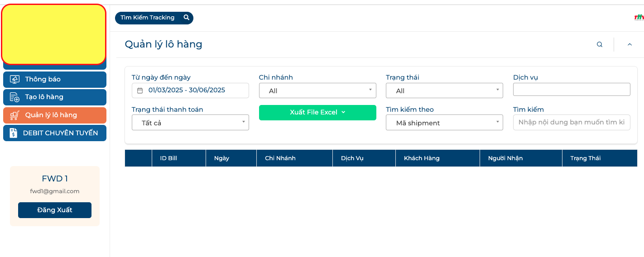Click the magnifier icon in Tìm Kiếm Tracking
Screen dimensions: 644x257
[186, 18]
